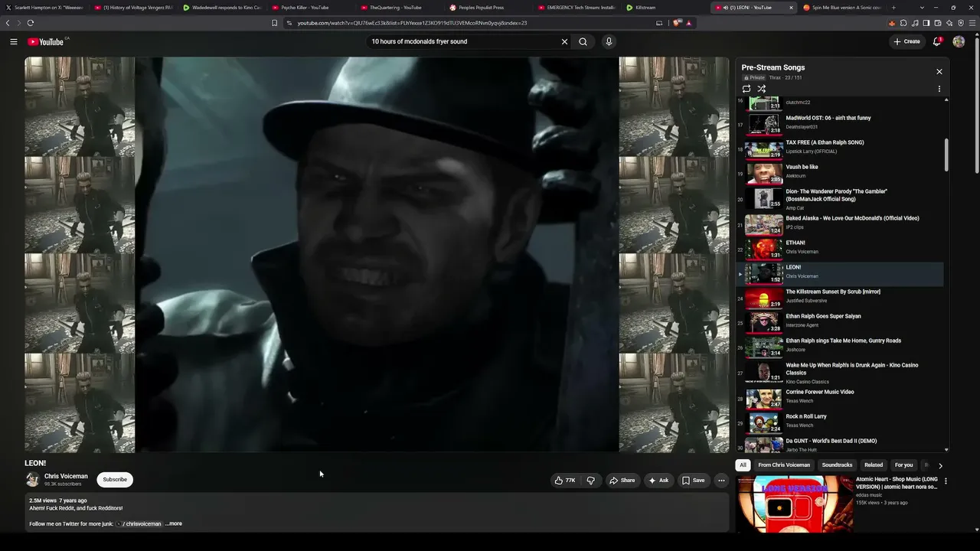This screenshot has height=551, width=980.
Task: Click the YouTube search input field
Action: (x=462, y=41)
